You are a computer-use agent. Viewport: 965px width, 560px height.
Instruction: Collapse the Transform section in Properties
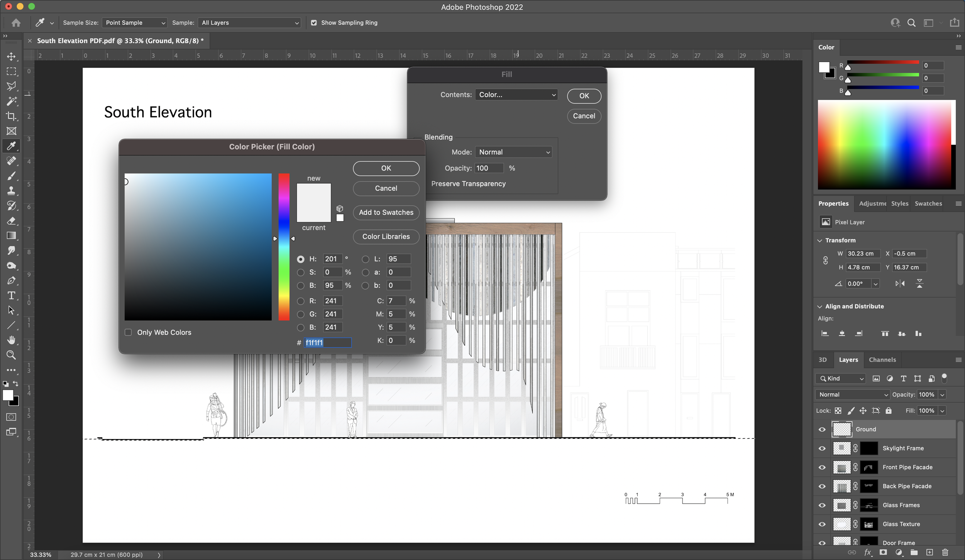point(820,240)
